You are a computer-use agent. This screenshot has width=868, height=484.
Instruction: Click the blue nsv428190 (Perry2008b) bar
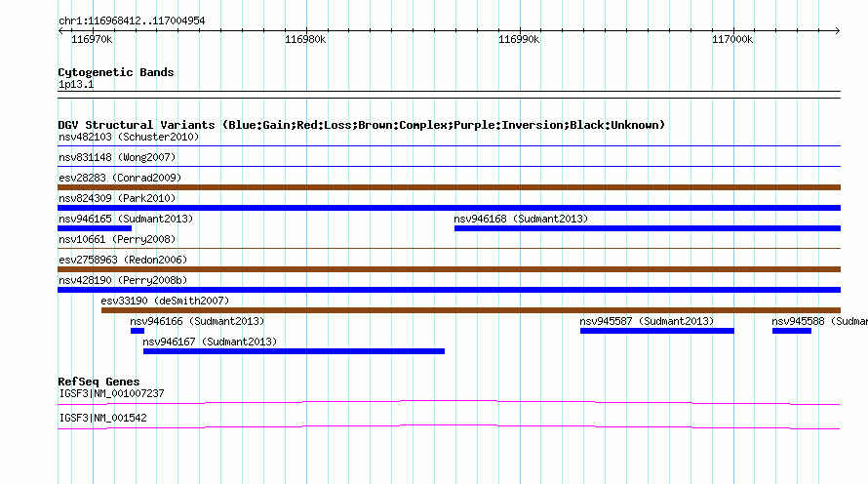pyautogui.click(x=449, y=290)
